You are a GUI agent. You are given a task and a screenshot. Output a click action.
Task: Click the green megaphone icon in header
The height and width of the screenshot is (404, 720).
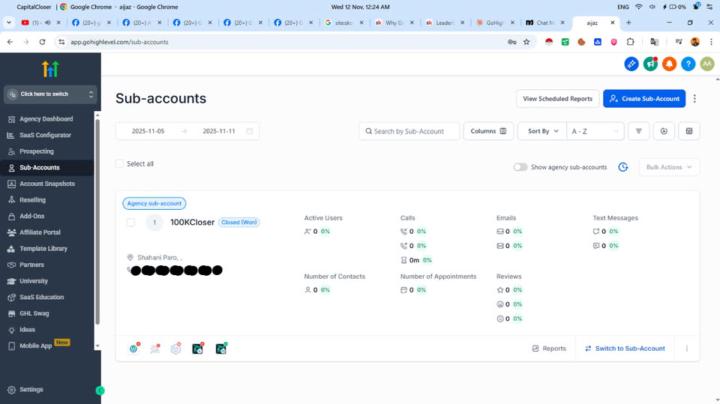(x=651, y=64)
